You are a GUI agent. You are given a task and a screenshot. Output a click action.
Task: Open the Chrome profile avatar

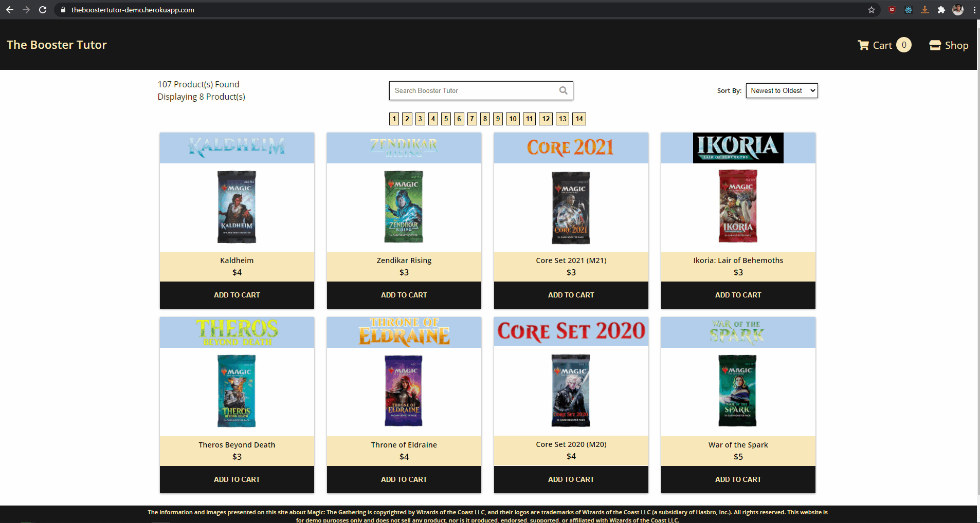click(958, 10)
